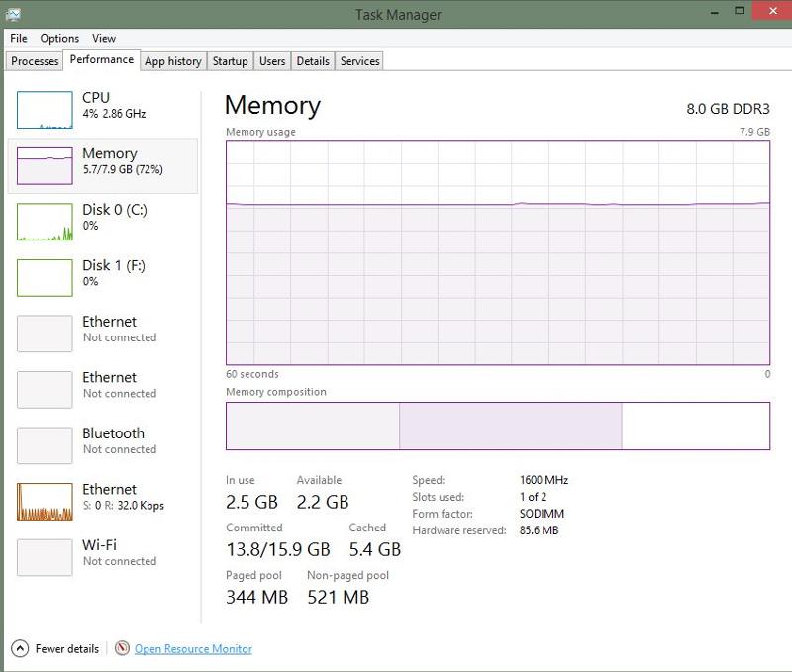
Task: Select the Memory graph icon in sidebar
Action: [x=46, y=165]
